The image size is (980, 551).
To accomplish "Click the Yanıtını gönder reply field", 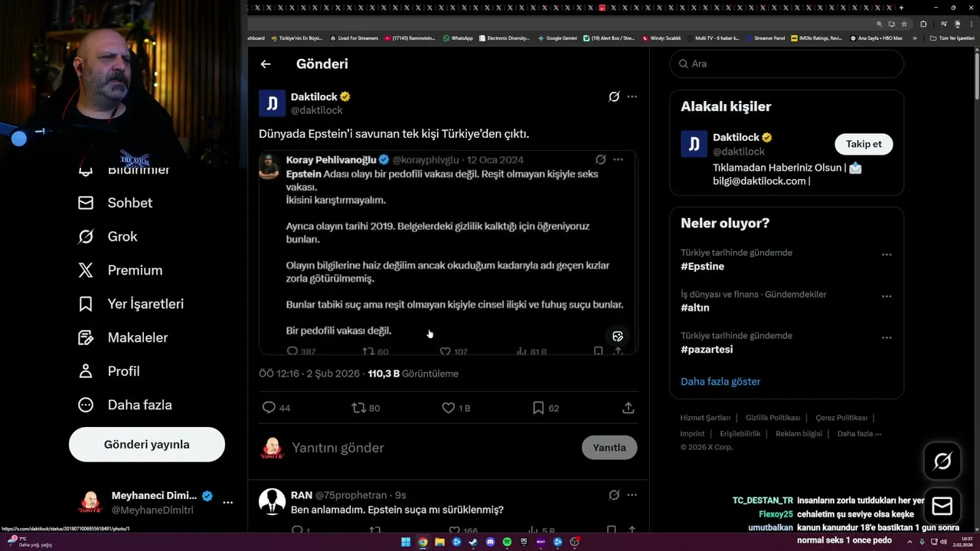I will pos(433,448).
